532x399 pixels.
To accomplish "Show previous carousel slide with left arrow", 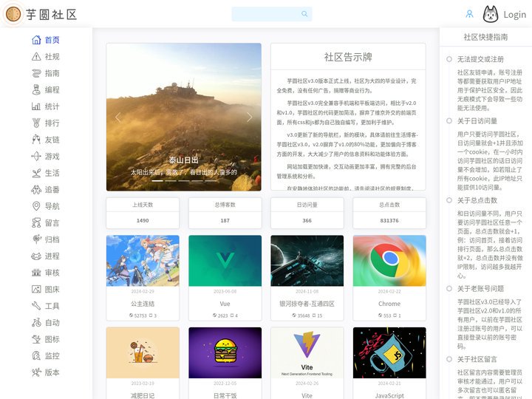I will click(118, 117).
